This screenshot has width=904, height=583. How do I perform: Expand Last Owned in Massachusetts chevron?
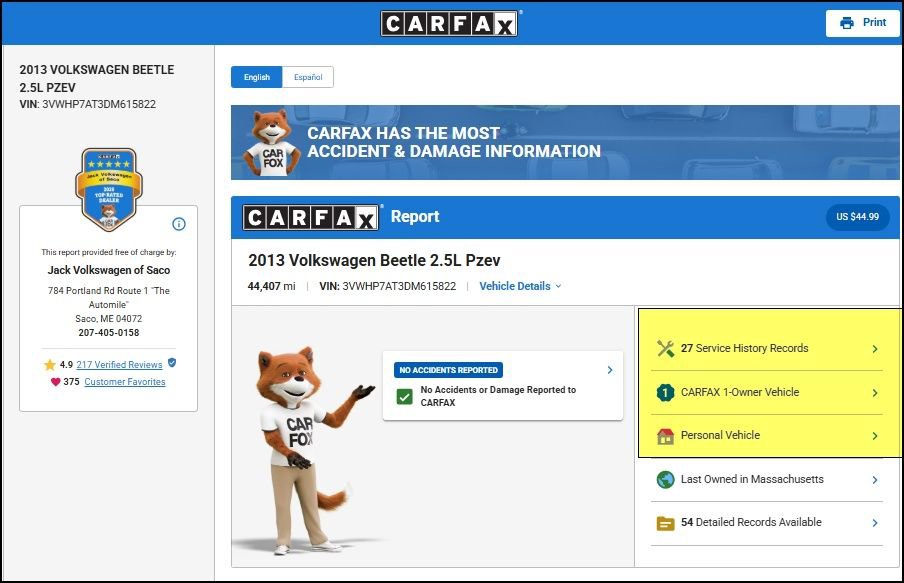click(x=875, y=480)
